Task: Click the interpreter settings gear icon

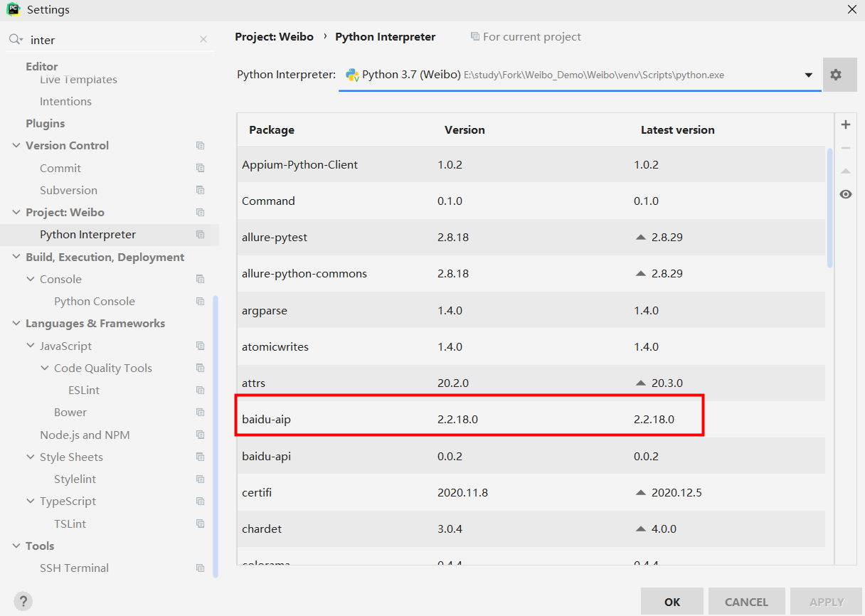Action: click(x=836, y=75)
